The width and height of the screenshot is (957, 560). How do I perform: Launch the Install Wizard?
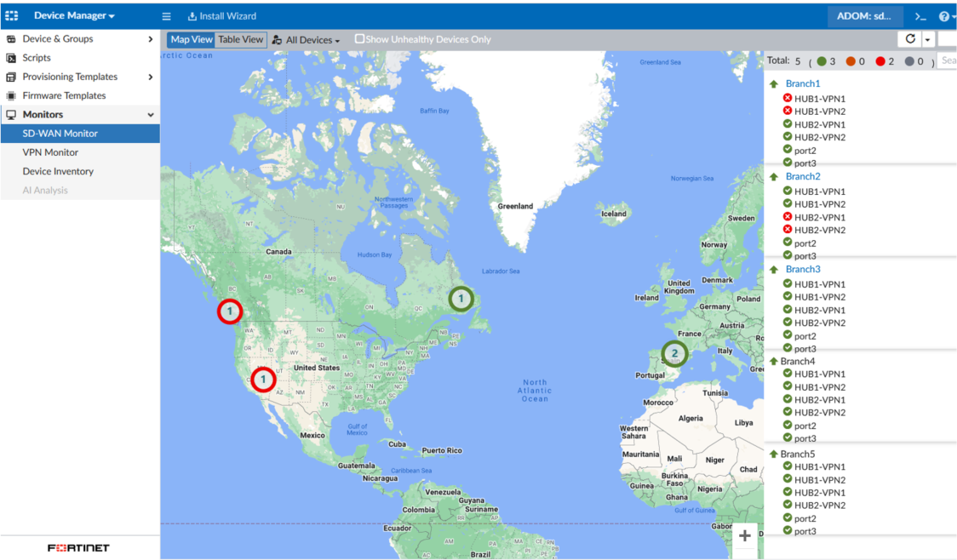[222, 16]
